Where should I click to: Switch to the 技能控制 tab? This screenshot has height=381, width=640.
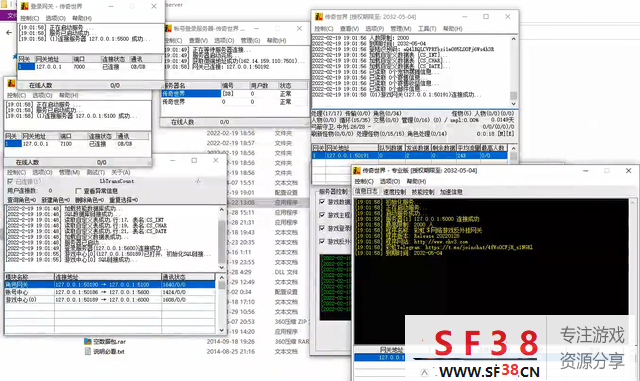423,192
